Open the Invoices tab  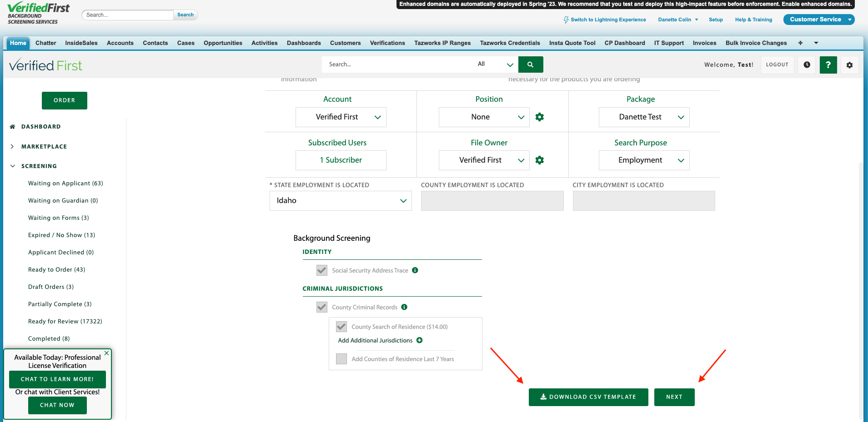click(704, 43)
